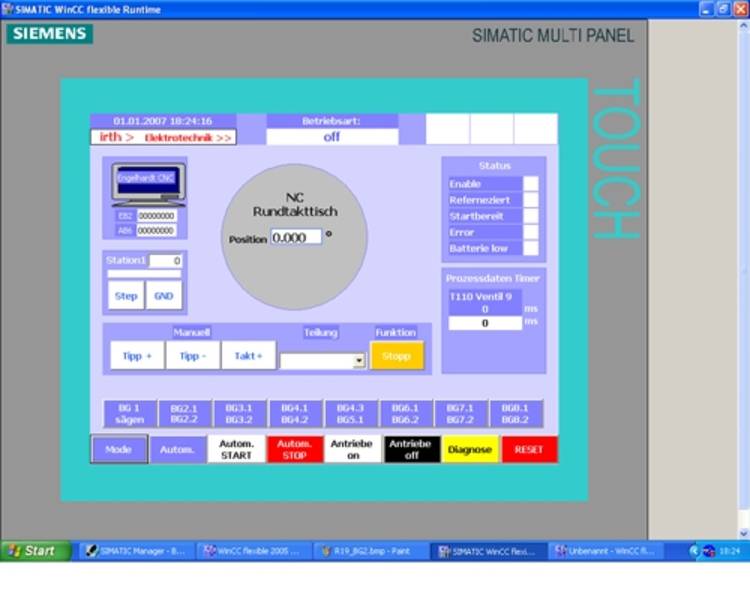Open the BG 1 sägen tab

pyautogui.click(x=130, y=414)
